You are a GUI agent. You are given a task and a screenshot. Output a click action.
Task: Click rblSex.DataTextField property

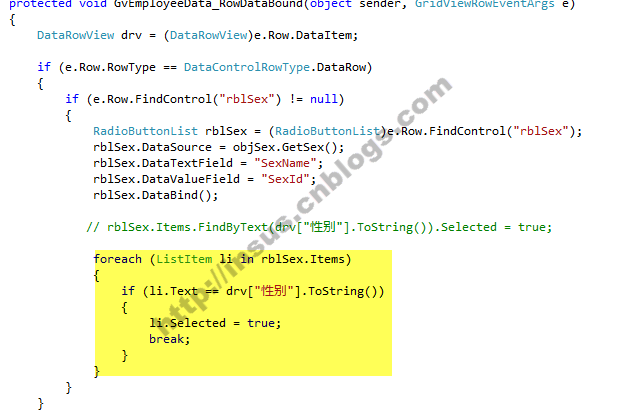pos(163,163)
